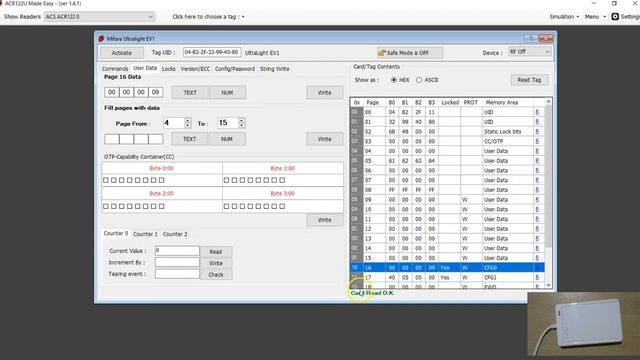Toggle the Safe Mode is OFF button

pos(409,53)
